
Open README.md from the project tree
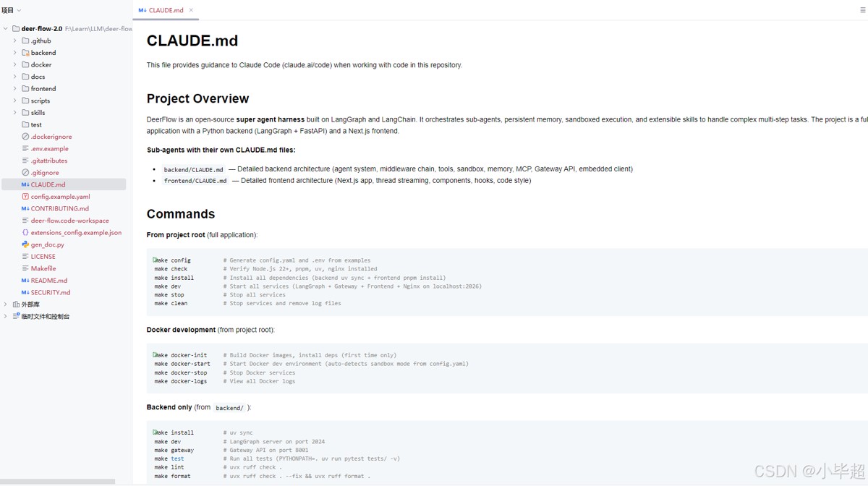(x=49, y=281)
